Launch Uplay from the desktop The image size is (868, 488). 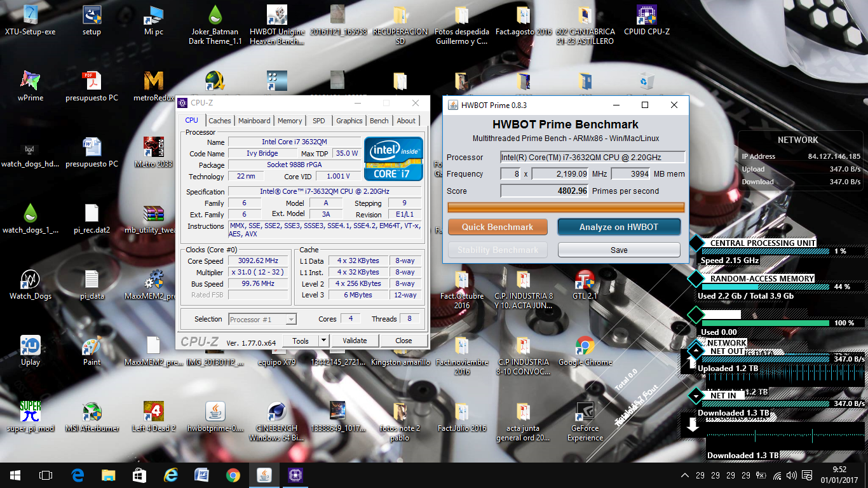pos(30,351)
